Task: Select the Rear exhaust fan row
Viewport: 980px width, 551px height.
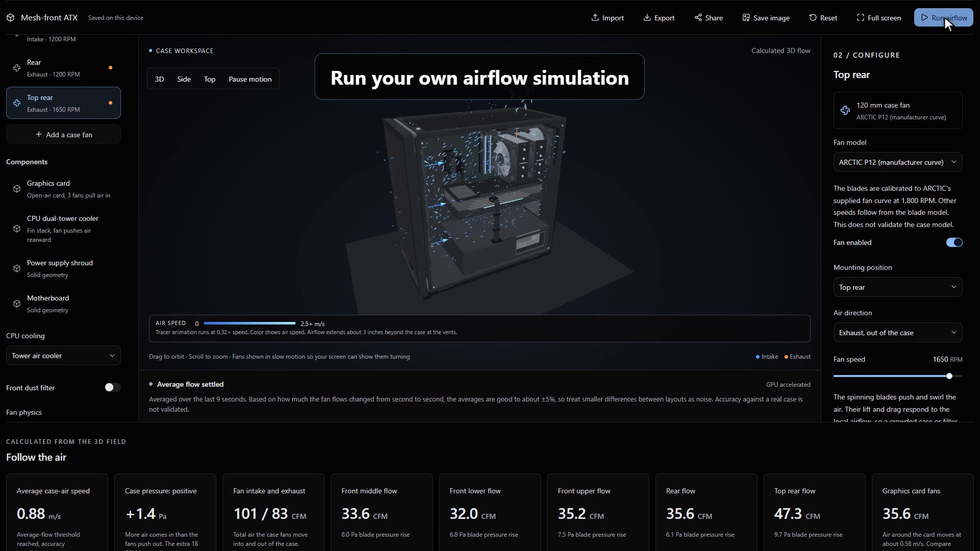Action: pos(63,68)
